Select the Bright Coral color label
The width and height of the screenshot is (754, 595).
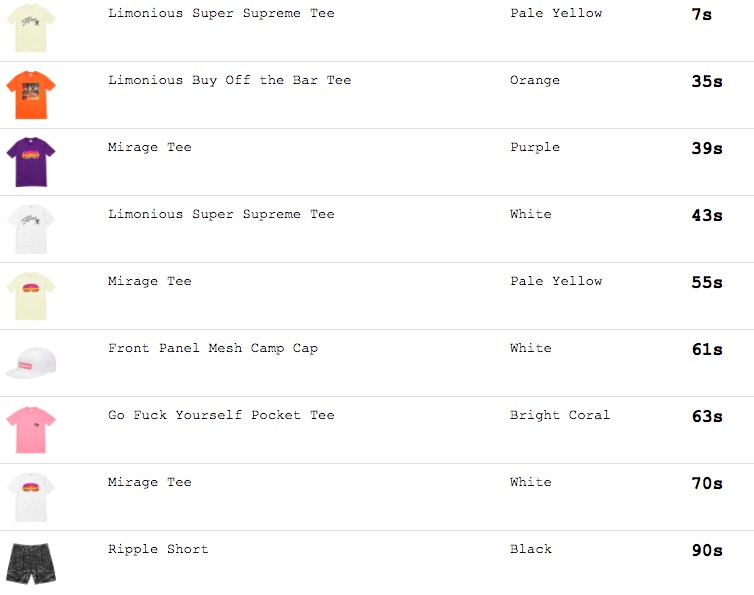[560, 415]
